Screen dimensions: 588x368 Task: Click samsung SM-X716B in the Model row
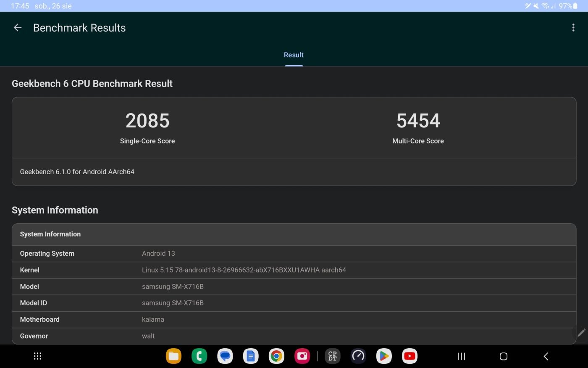[x=173, y=286]
